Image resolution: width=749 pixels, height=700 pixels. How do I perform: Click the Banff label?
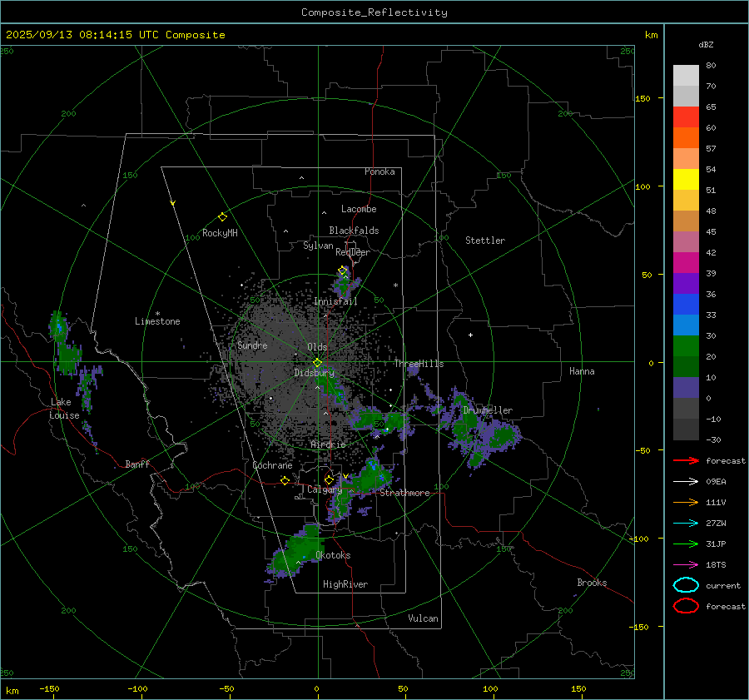(x=137, y=464)
